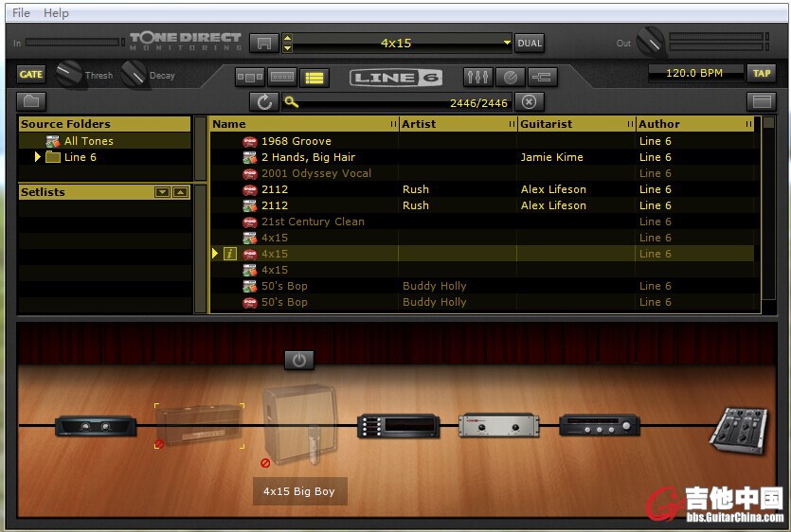Click the info icon on selected 4x15 row
Viewport: 791px width, 532px height.
pos(229,254)
